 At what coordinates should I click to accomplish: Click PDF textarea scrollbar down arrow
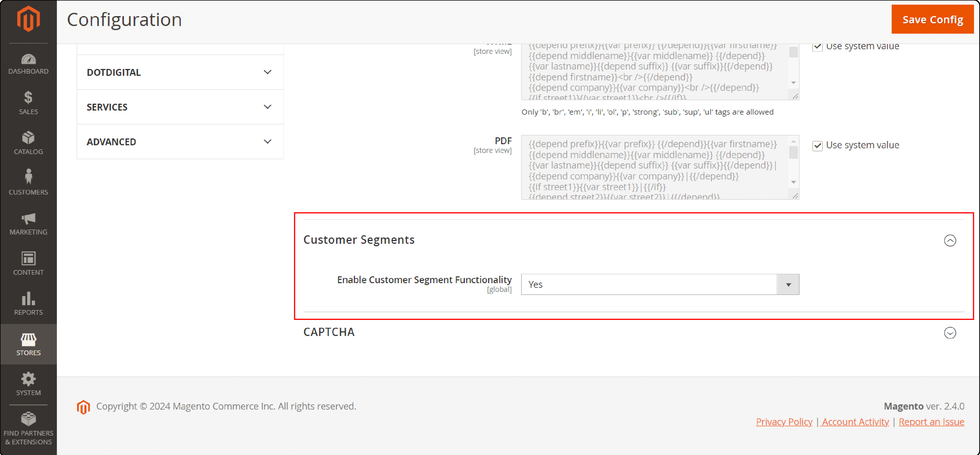click(x=793, y=182)
